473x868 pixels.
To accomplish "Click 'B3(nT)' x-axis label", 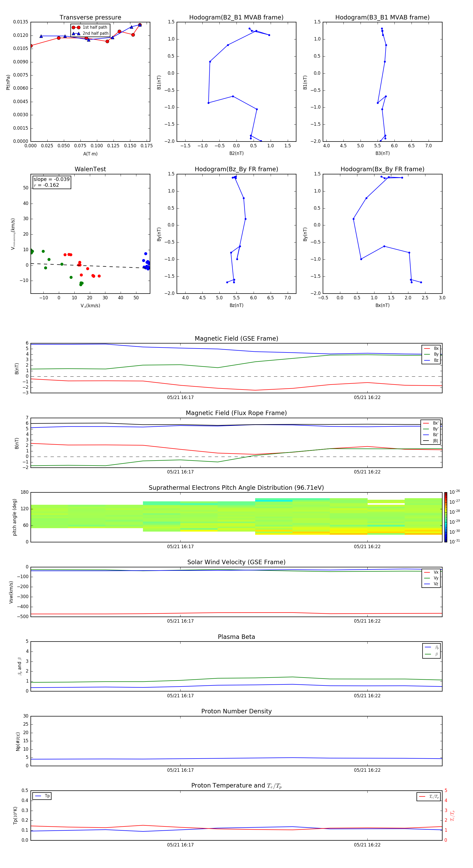I will 382,153.
